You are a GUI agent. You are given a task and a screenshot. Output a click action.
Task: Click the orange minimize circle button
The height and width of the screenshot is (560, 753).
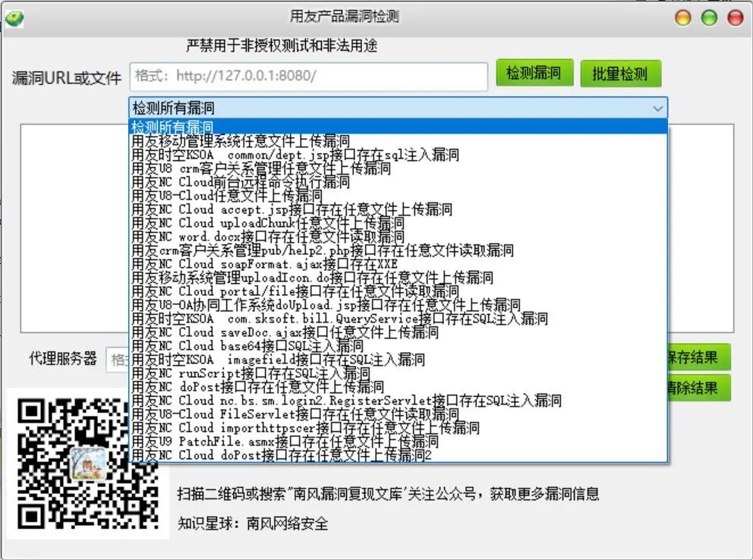click(683, 17)
